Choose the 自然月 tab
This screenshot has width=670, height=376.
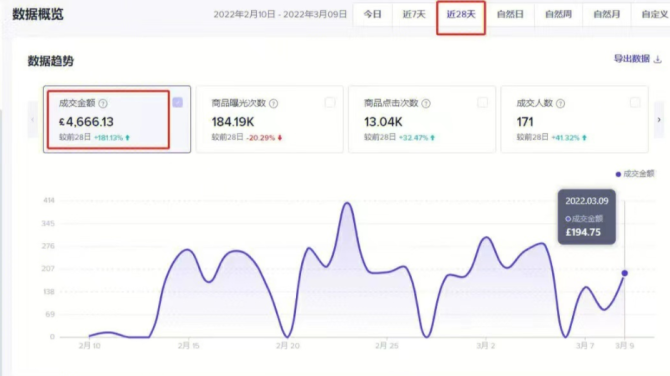coord(606,14)
